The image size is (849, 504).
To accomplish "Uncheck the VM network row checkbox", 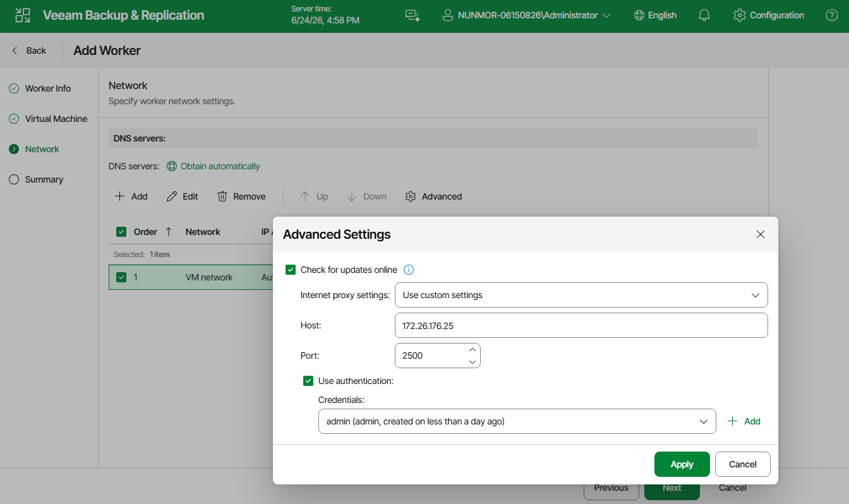I will coord(121,277).
